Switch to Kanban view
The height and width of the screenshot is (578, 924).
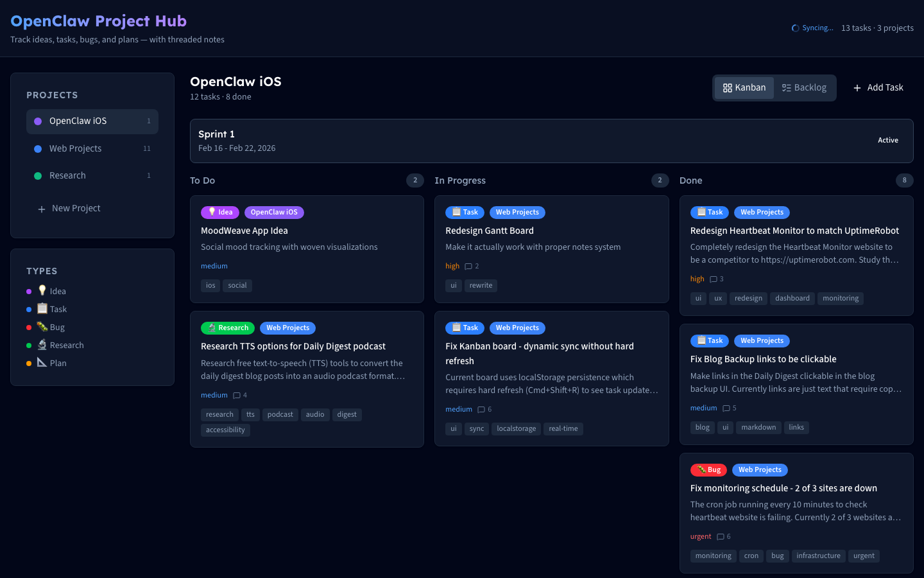(x=744, y=88)
